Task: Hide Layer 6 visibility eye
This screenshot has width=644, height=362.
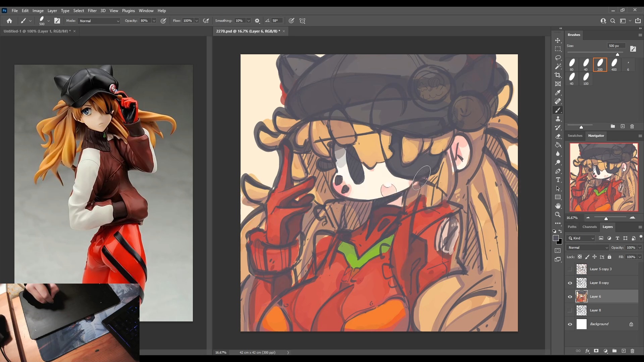Action: (x=570, y=297)
